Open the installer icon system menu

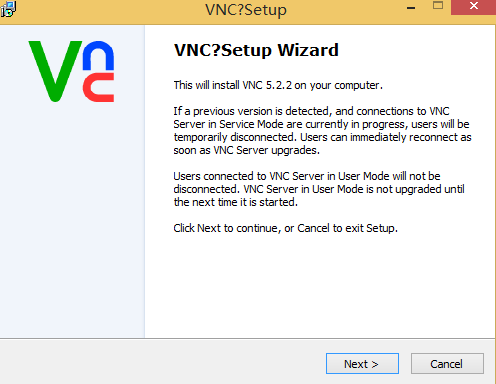click(x=8, y=9)
